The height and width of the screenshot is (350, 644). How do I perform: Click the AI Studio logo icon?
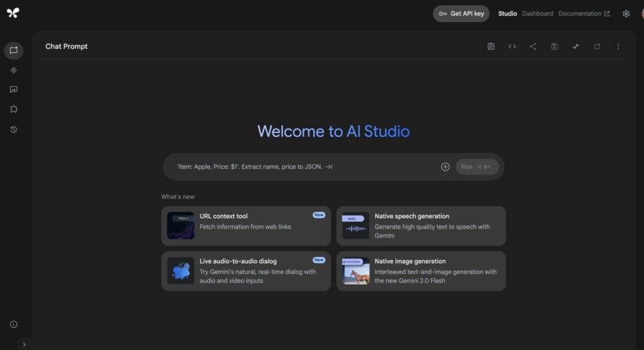[x=13, y=13]
